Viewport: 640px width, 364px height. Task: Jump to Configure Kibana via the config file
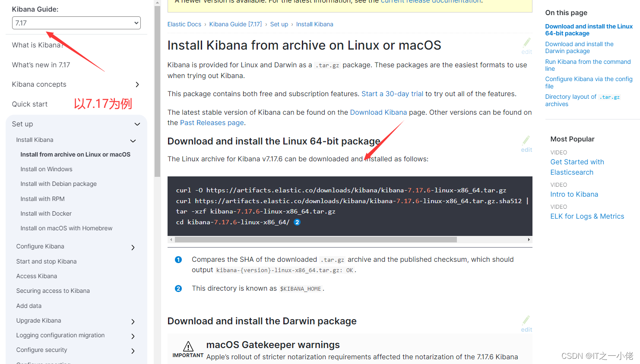(589, 82)
